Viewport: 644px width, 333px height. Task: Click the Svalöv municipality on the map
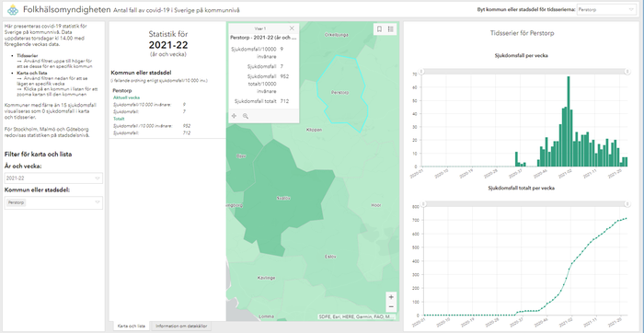pos(283,199)
